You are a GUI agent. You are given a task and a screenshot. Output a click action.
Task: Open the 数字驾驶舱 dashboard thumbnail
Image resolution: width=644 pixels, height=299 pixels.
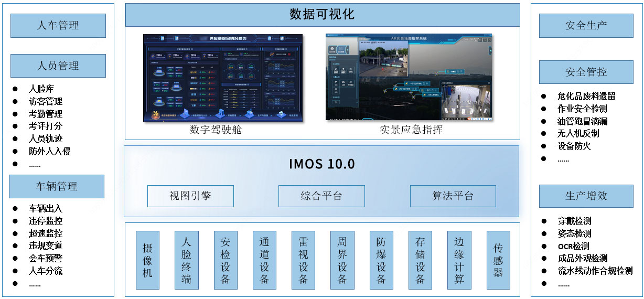click(223, 78)
